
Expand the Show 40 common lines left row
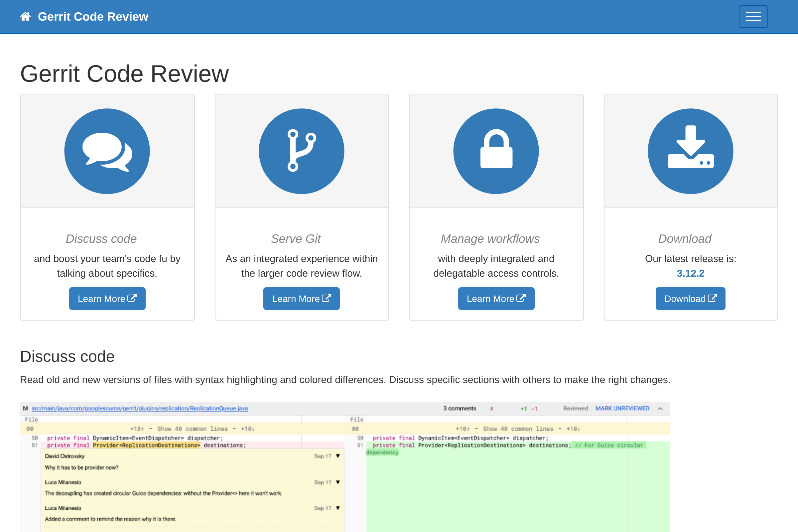point(193,429)
